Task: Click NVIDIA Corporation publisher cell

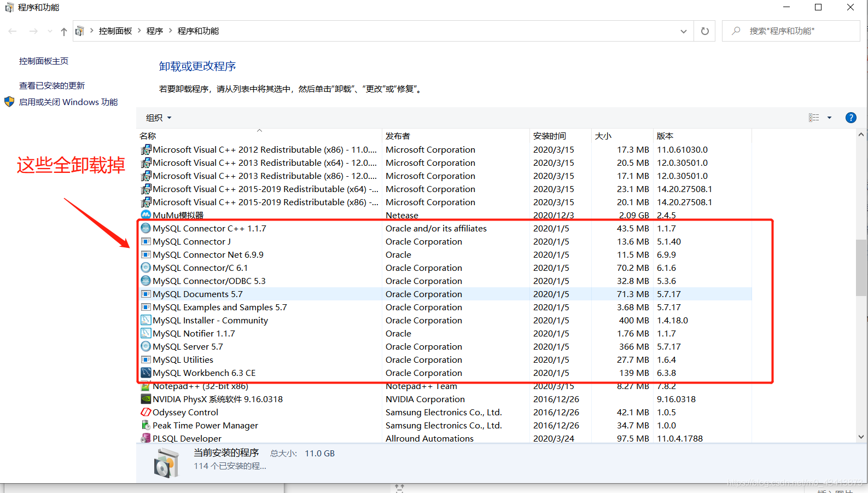Action: click(x=425, y=399)
